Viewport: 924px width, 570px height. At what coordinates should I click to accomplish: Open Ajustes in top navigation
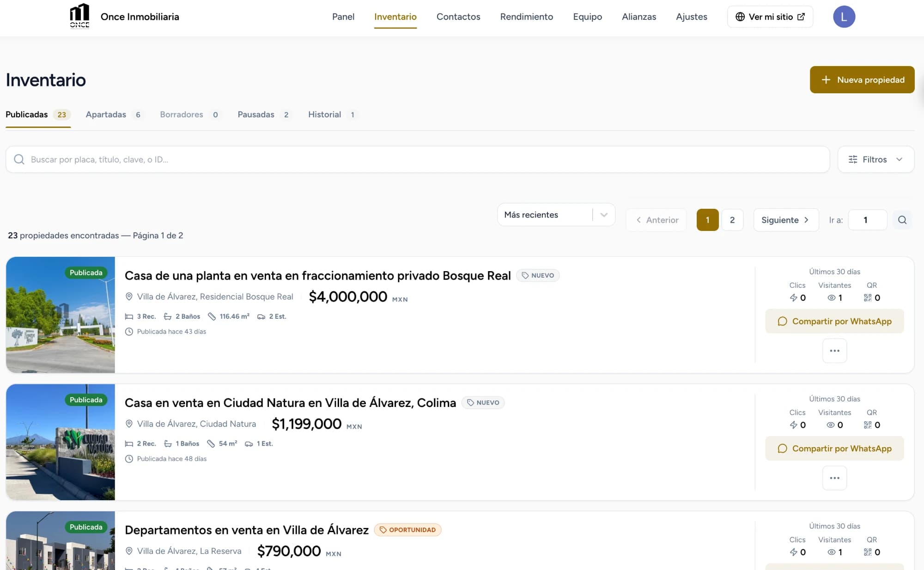[691, 17]
